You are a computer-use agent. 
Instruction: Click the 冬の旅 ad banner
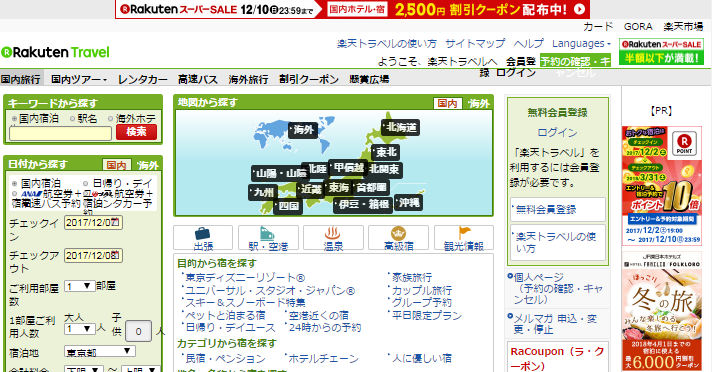coord(661,312)
